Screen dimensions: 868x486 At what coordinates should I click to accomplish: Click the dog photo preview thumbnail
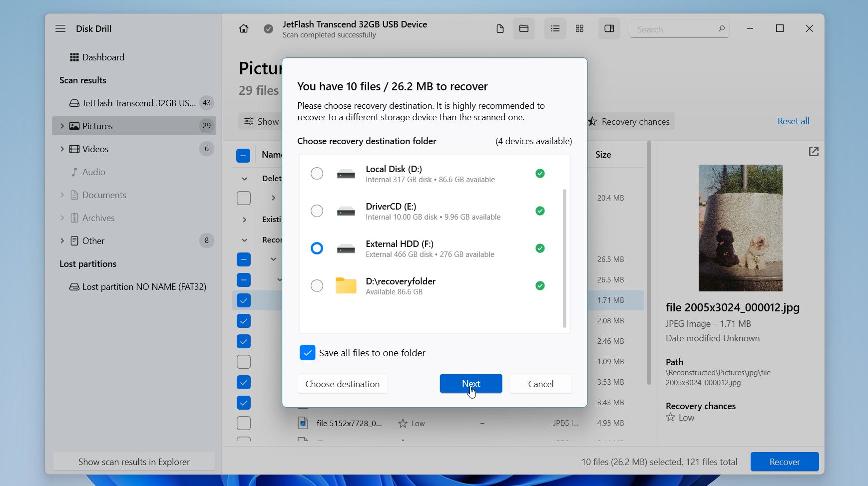pyautogui.click(x=740, y=228)
